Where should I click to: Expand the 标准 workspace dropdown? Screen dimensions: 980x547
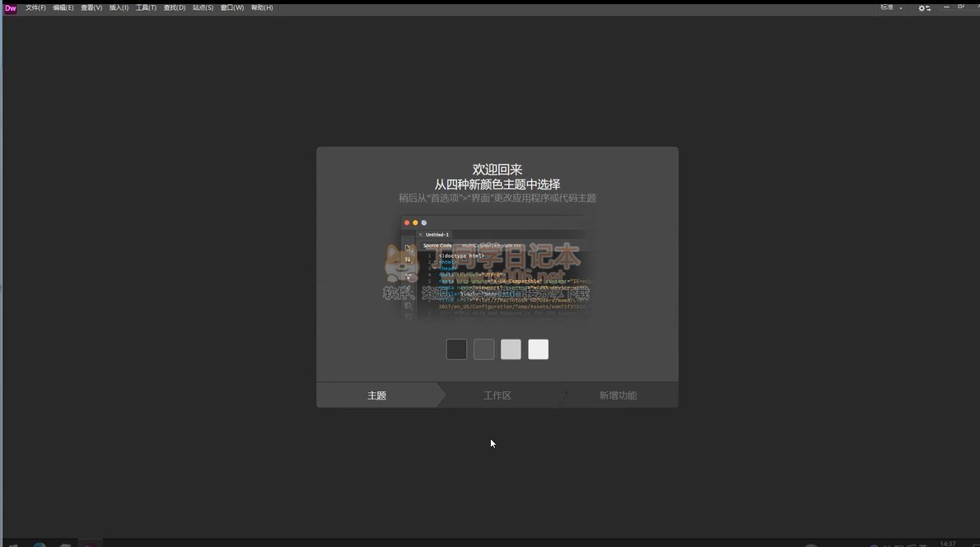[891, 8]
